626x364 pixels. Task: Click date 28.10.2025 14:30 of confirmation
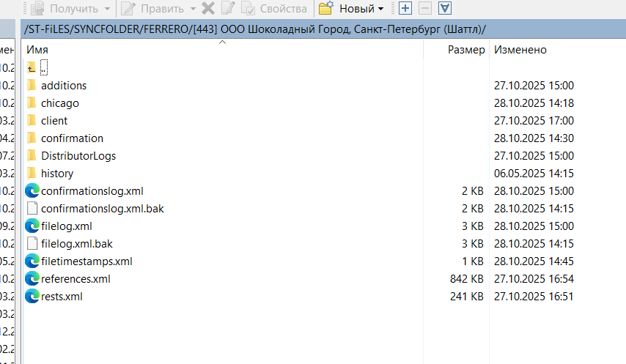534,138
